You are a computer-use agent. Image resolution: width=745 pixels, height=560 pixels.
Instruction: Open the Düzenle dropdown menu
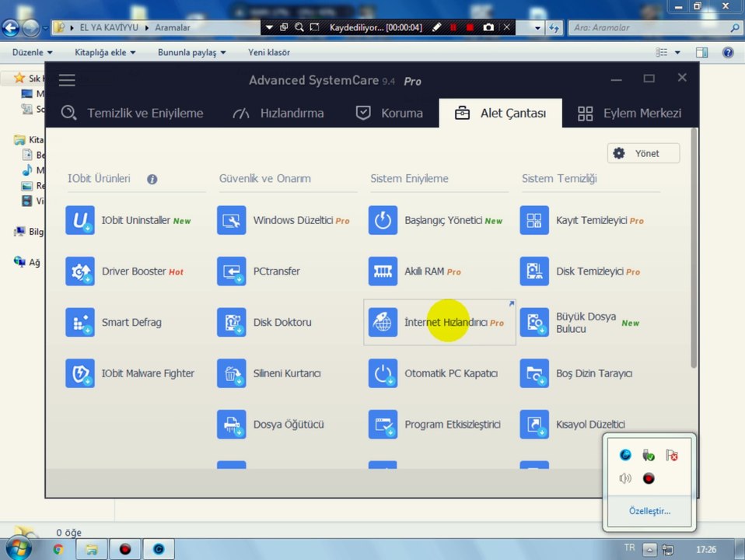coord(33,52)
